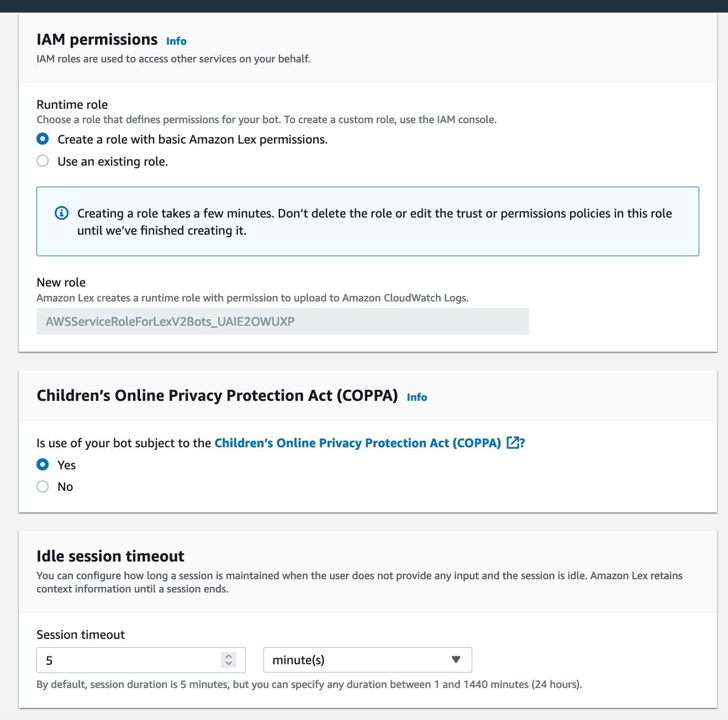Select 'Create a role with basic Amazon Lex permissions'
Image resolution: width=728 pixels, height=720 pixels.
[43, 139]
